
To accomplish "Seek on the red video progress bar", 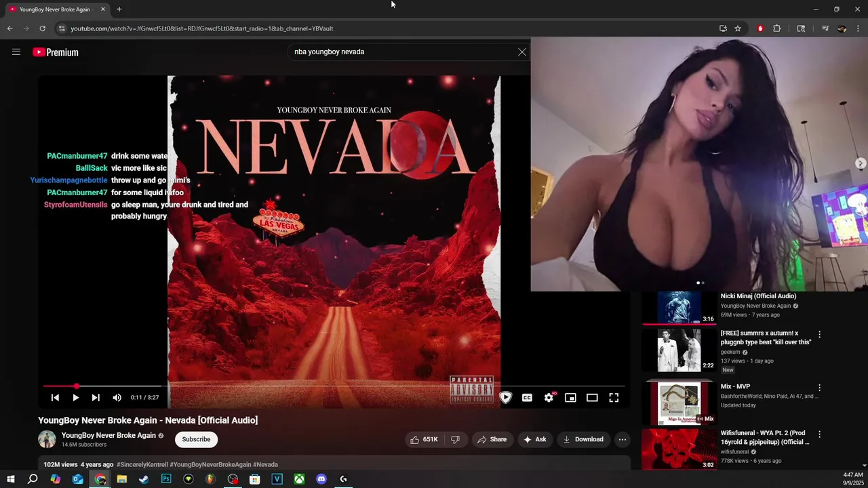I will tap(334, 386).
